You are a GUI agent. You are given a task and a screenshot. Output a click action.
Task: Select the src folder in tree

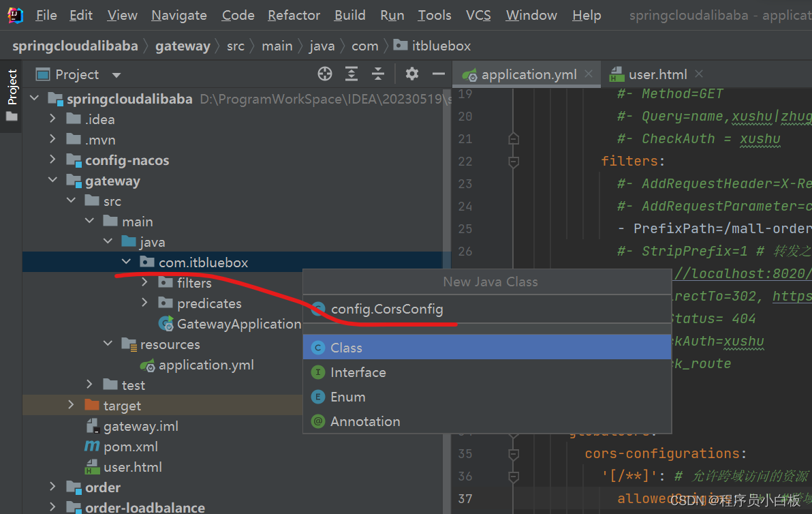tap(112, 201)
